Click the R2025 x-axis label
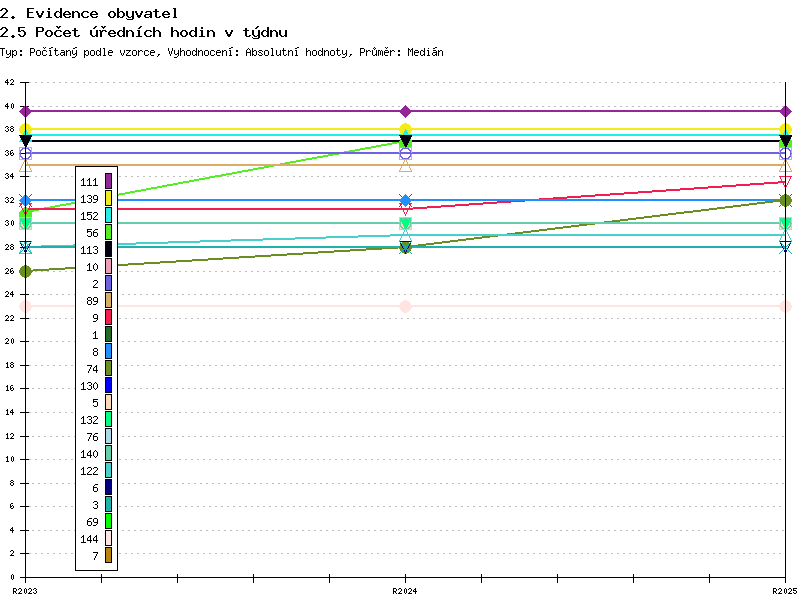This screenshot has width=800, height=600. point(785,591)
